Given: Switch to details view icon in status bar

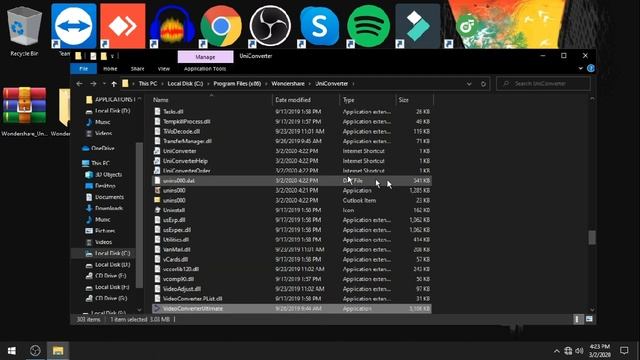Looking at the screenshot, I should point(577,319).
